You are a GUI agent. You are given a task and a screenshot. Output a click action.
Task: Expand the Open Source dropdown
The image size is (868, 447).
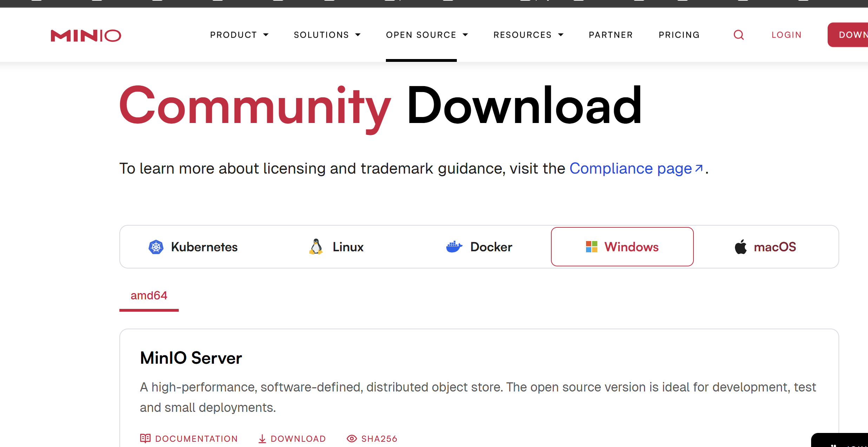427,35
